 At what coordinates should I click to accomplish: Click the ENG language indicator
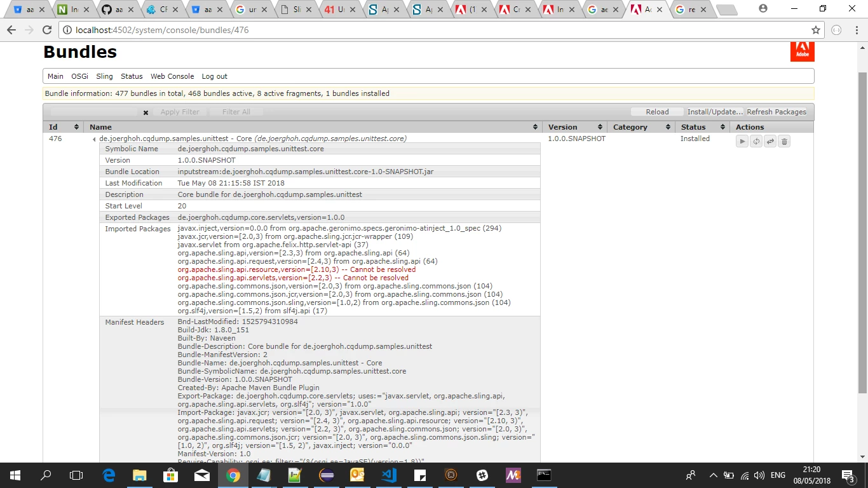pyautogui.click(x=778, y=475)
